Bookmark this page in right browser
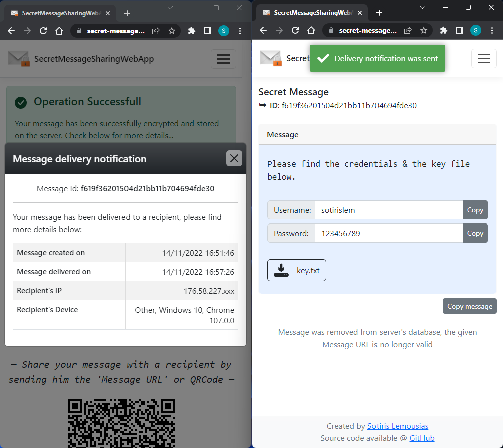This screenshot has height=448, width=503. pos(424,30)
